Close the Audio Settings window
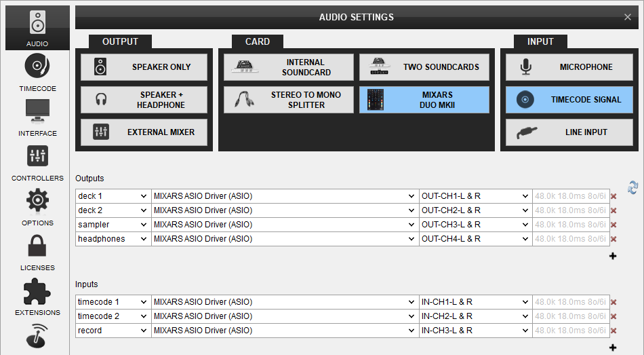The height and width of the screenshot is (355, 644). 627,17
